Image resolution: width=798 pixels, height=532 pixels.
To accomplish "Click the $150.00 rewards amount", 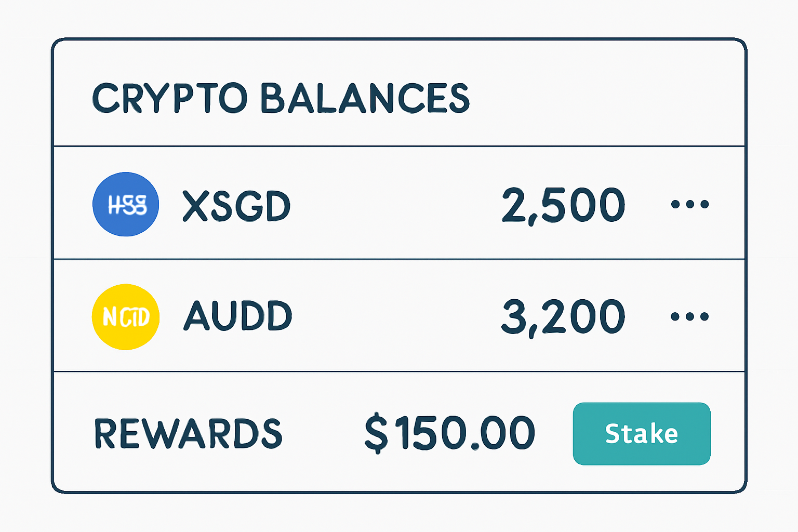I will pos(450,433).
